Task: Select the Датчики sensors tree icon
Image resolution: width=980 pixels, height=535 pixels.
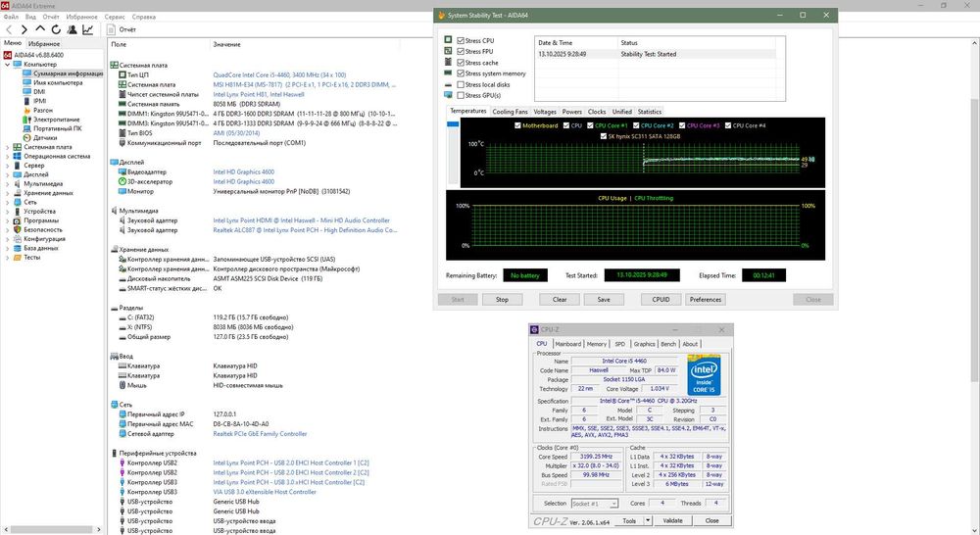Action: 28,137
